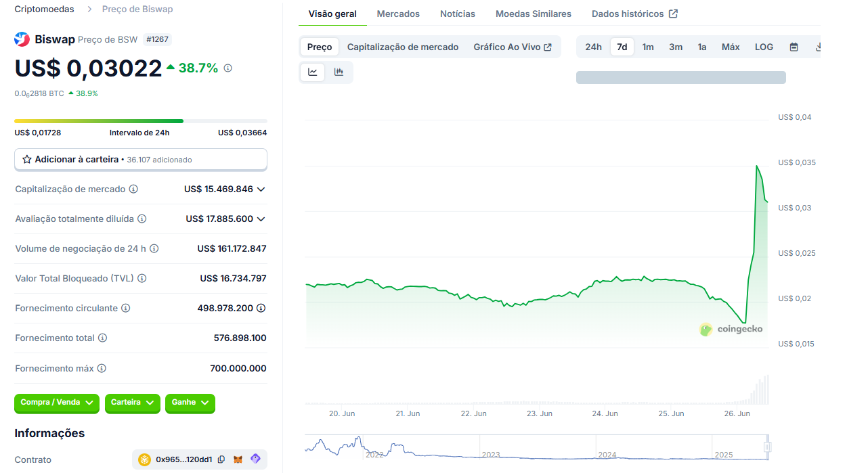
Task: Switch chart to Capitalização de mercado mode
Action: click(403, 47)
